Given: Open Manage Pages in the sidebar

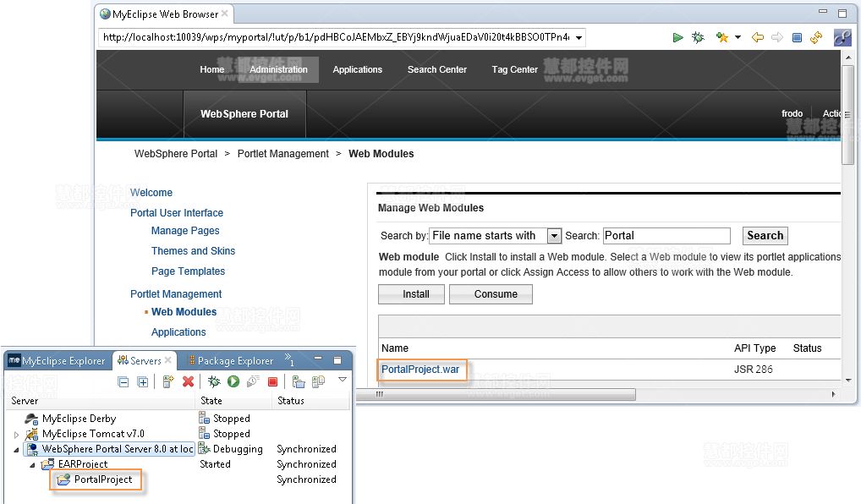Looking at the screenshot, I should [185, 231].
